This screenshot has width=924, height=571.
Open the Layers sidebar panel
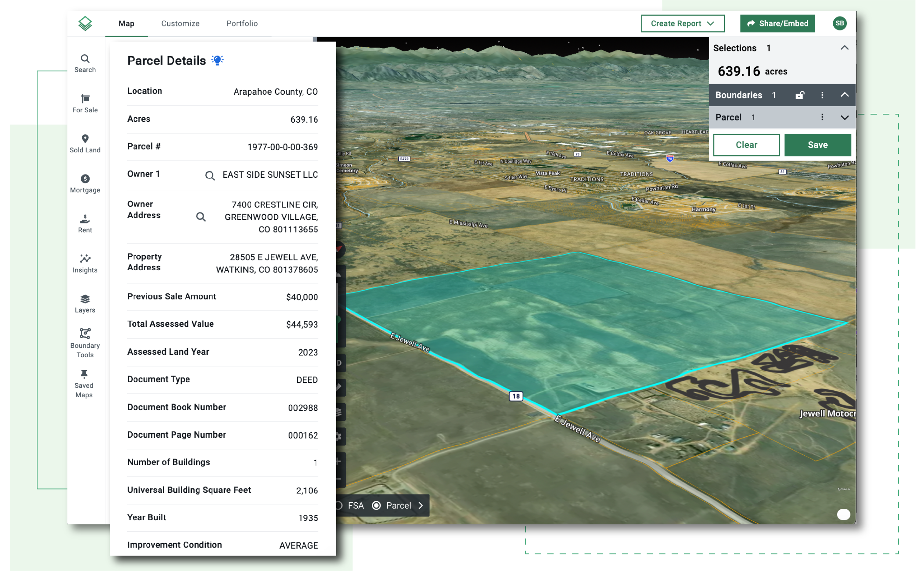85,304
